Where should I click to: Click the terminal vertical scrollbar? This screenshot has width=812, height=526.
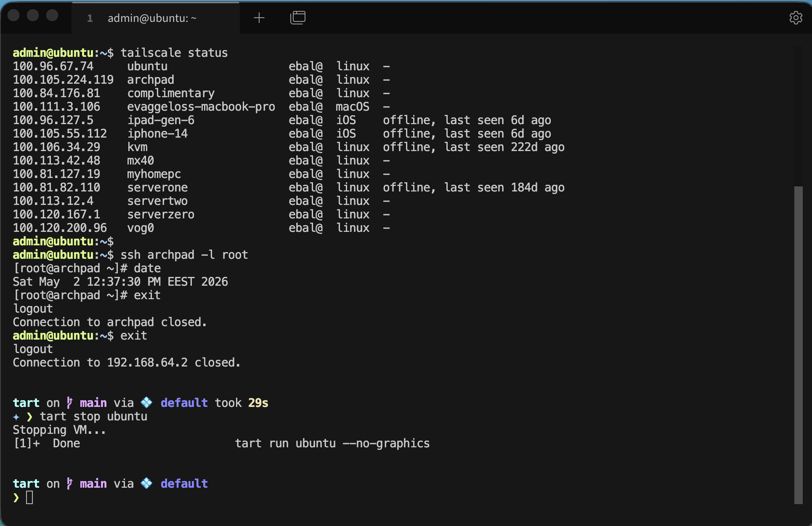click(798, 345)
